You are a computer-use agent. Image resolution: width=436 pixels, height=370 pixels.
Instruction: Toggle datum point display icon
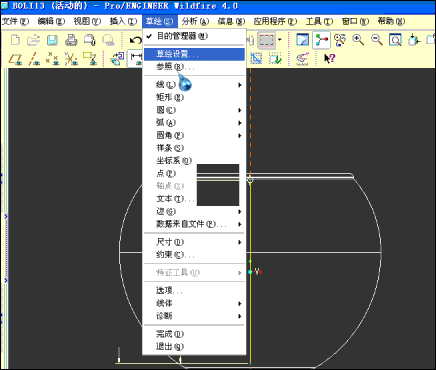(52, 59)
